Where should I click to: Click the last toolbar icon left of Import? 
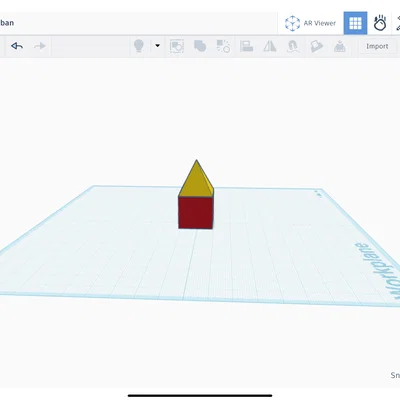point(339,46)
